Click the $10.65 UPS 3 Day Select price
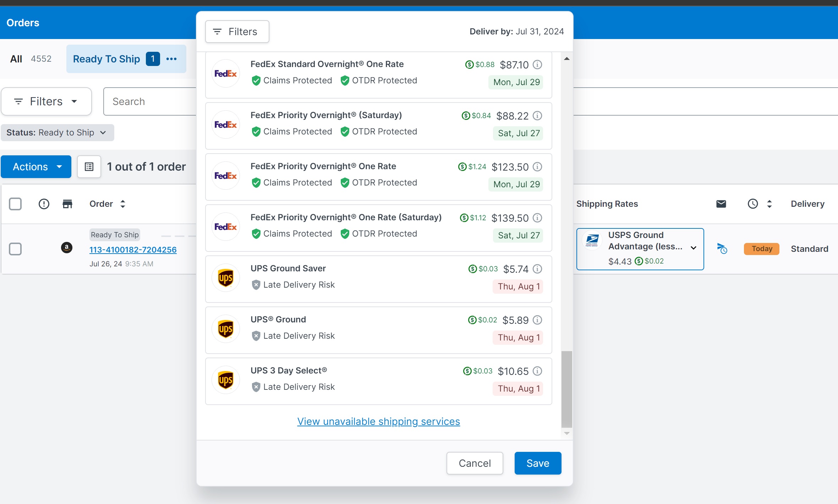 (513, 371)
